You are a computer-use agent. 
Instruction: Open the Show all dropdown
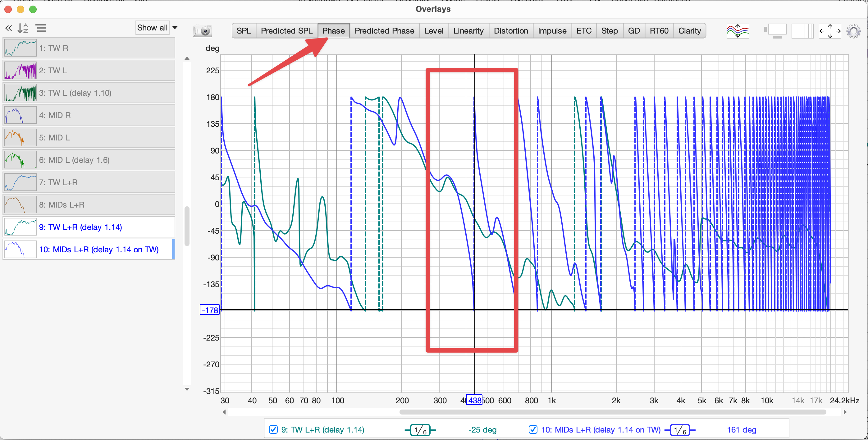[x=157, y=28]
